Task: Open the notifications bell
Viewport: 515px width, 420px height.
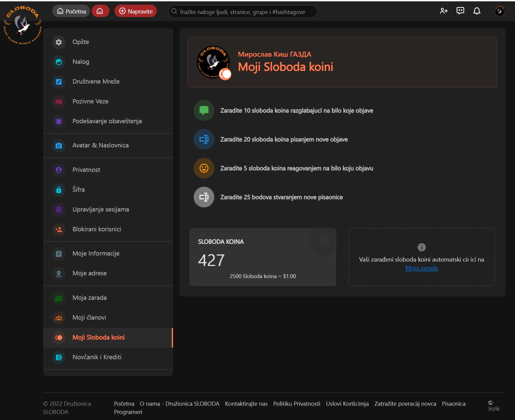Action: pos(477,11)
